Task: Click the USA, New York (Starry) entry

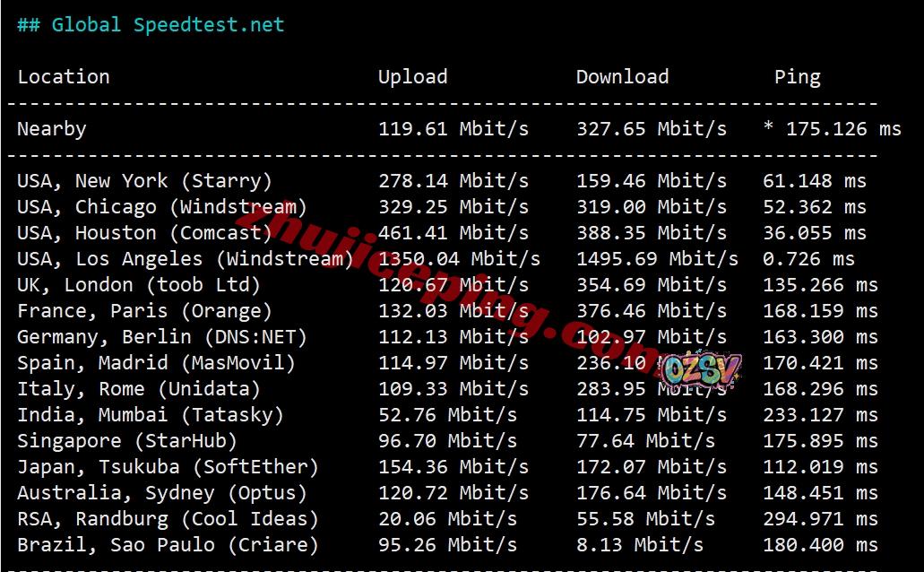Action: point(144,181)
